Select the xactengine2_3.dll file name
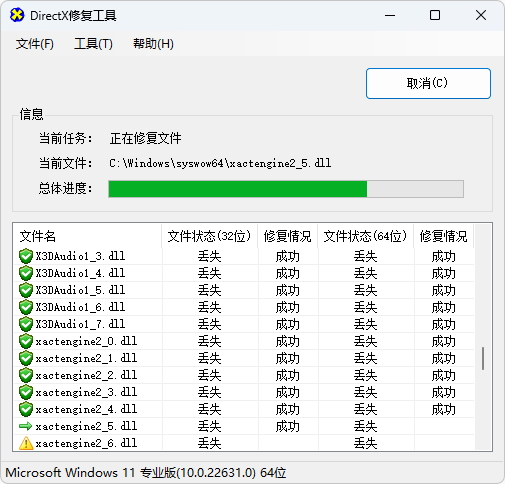This screenshot has height=484, width=505. pyautogui.click(x=86, y=392)
